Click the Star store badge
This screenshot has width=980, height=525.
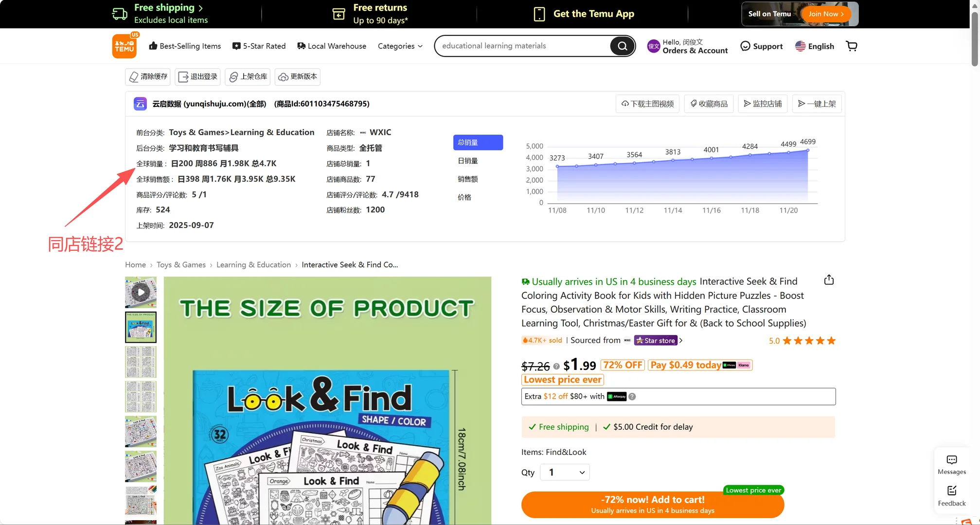[x=655, y=341]
